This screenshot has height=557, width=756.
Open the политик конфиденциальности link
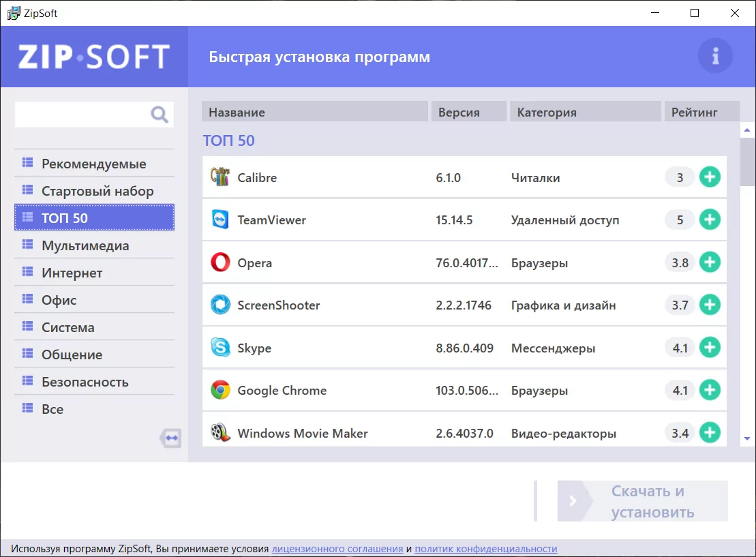[x=486, y=549]
